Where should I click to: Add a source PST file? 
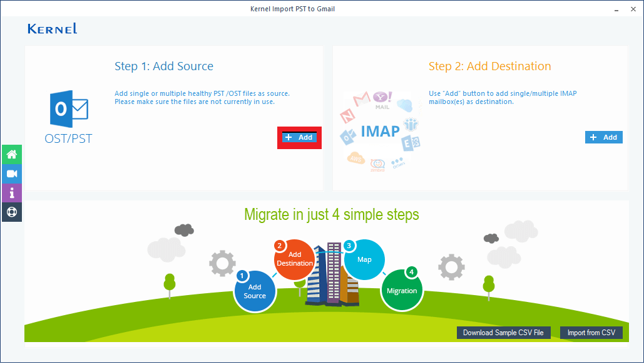point(299,137)
